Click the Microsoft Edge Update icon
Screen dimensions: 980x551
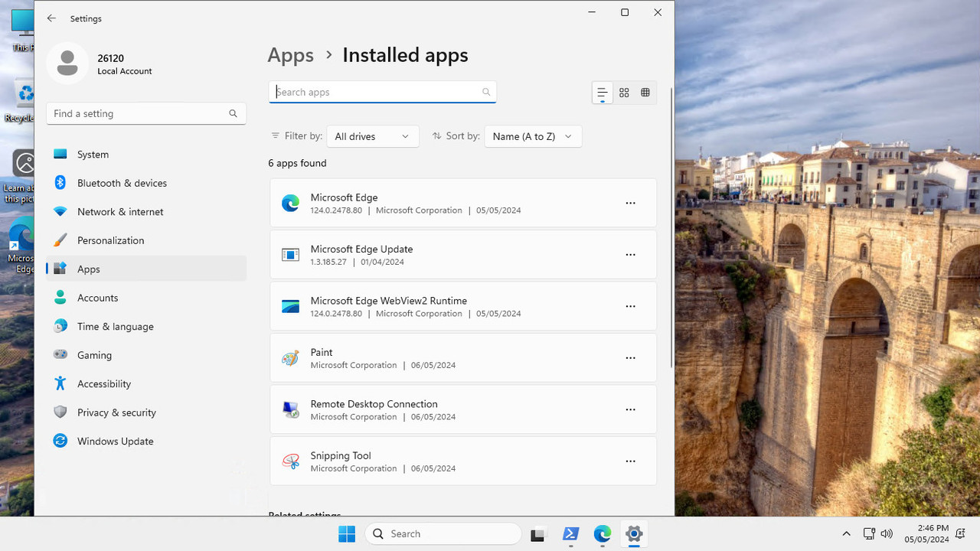click(x=290, y=255)
